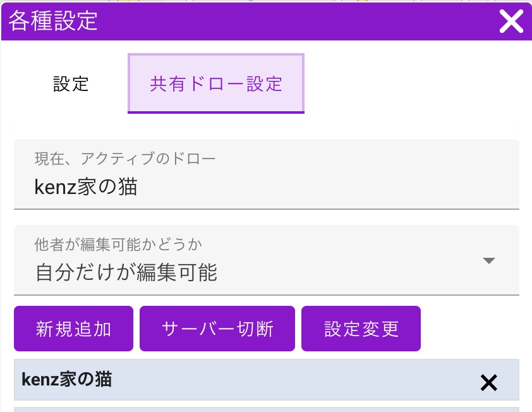Click the bold kenz家の猫 list entry name
This screenshot has width=532, height=412.
67,379
